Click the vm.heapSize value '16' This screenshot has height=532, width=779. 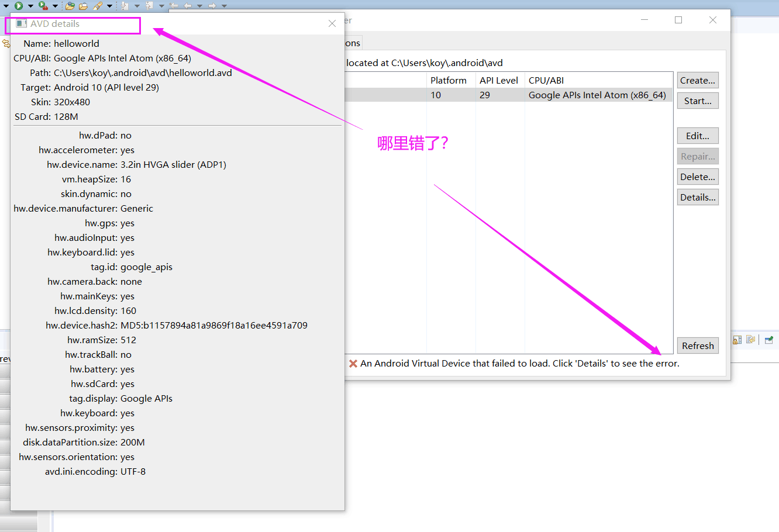126,179
